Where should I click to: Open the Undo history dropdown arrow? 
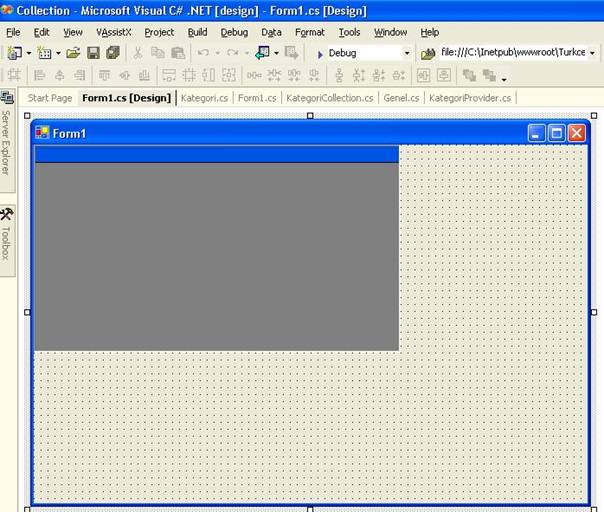(218, 53)
